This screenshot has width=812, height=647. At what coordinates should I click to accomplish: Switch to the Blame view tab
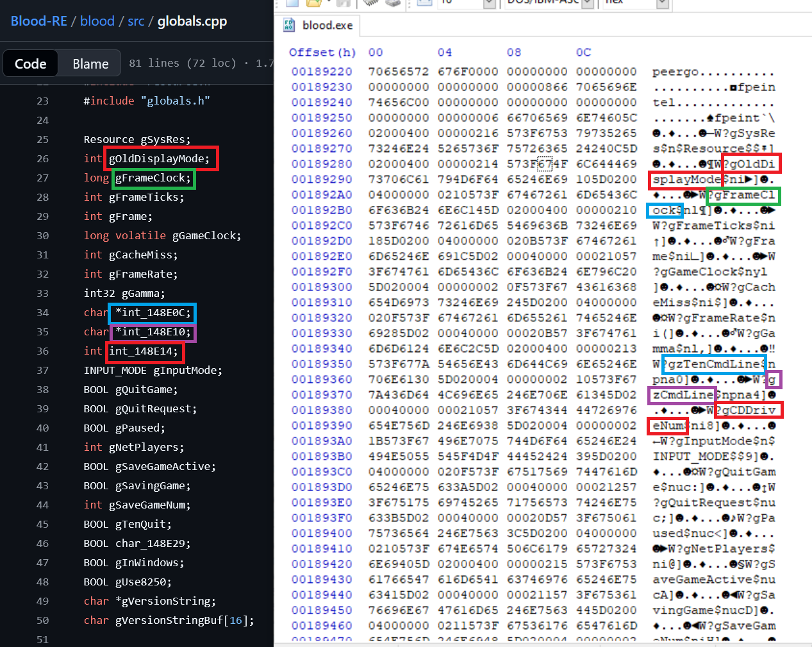[90, 63]
